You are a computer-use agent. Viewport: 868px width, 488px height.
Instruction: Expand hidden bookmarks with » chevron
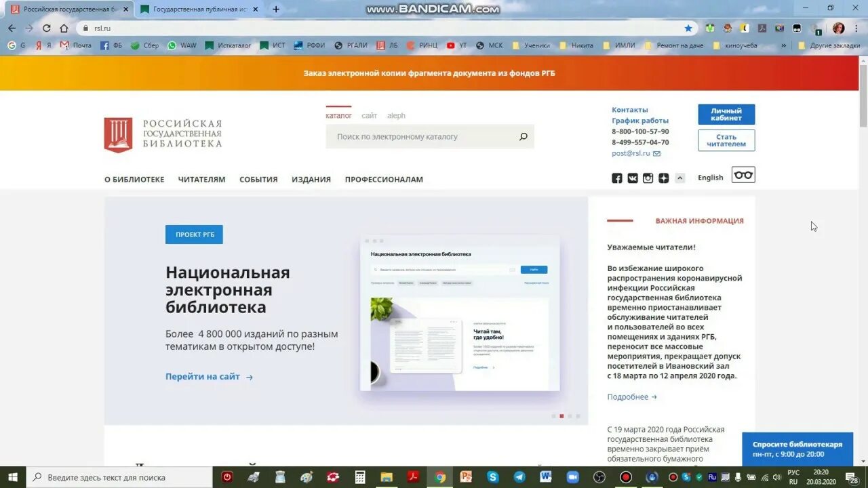coord(784,45)
